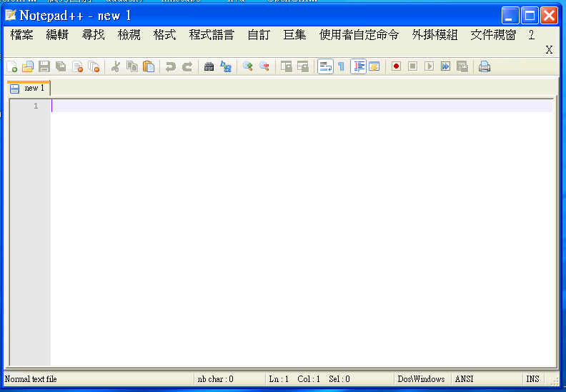566x392 pixels.
Task: Open the 程式語言 menu
Action: coord(212,35)
